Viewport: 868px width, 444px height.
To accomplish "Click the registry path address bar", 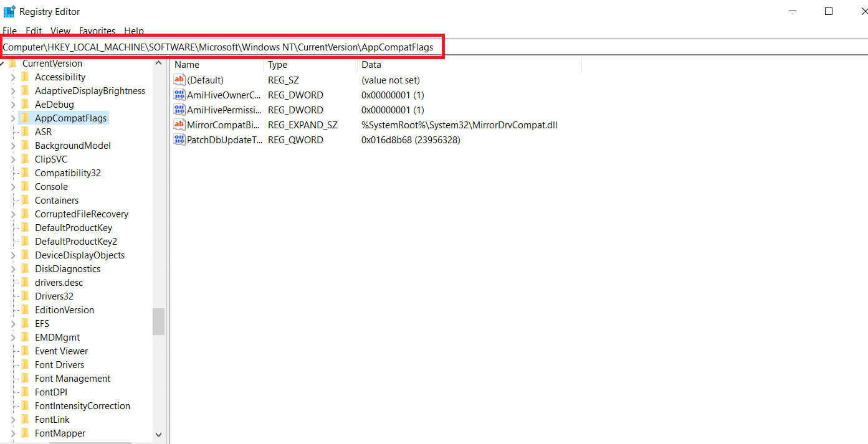I will point(434,47).
